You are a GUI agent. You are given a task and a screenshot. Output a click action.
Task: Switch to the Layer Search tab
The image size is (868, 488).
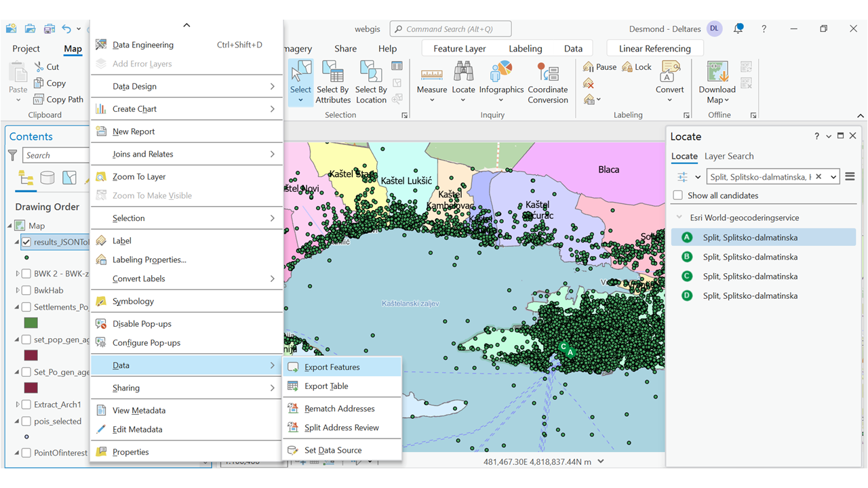pyautogui.click(x=729, y=156)
